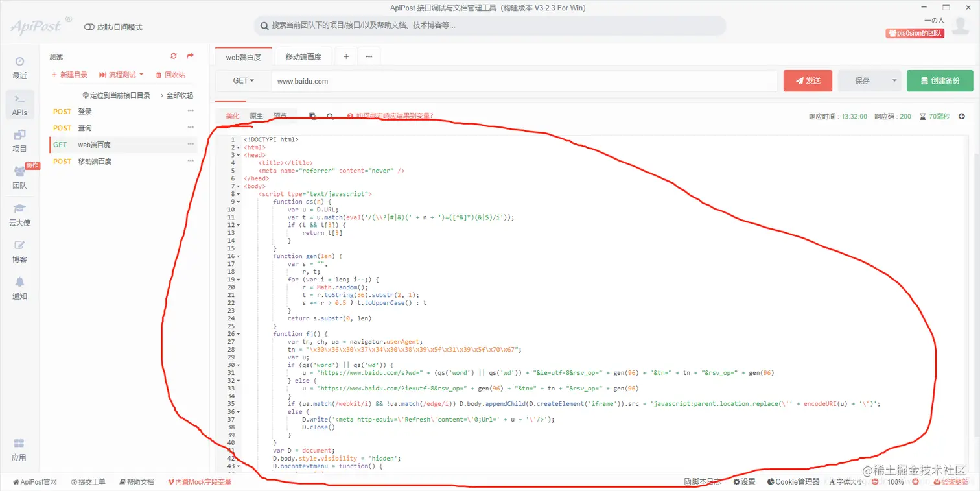Click the share arrow icon beside 测试
Image resolution: width=980 pixels, height=491 pixels.
(x=191, y=56)
